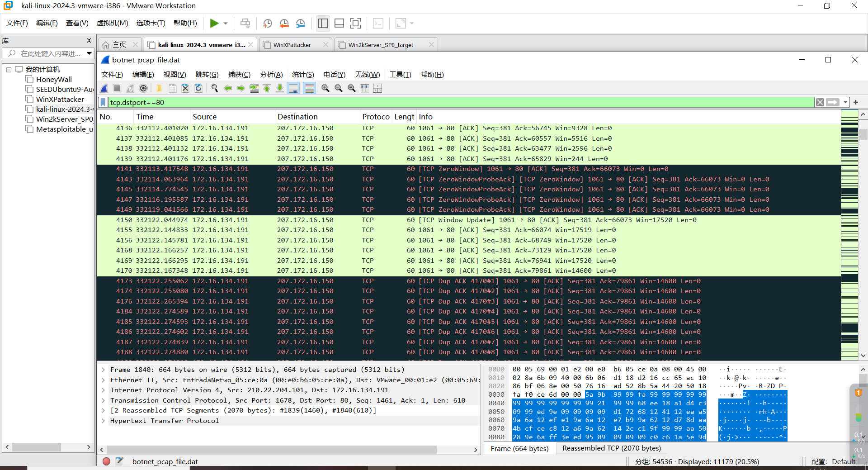Add a display filter button with plus
Viewport: 868px width, 470px height.
pyautogui.click(x=856, y=102)
